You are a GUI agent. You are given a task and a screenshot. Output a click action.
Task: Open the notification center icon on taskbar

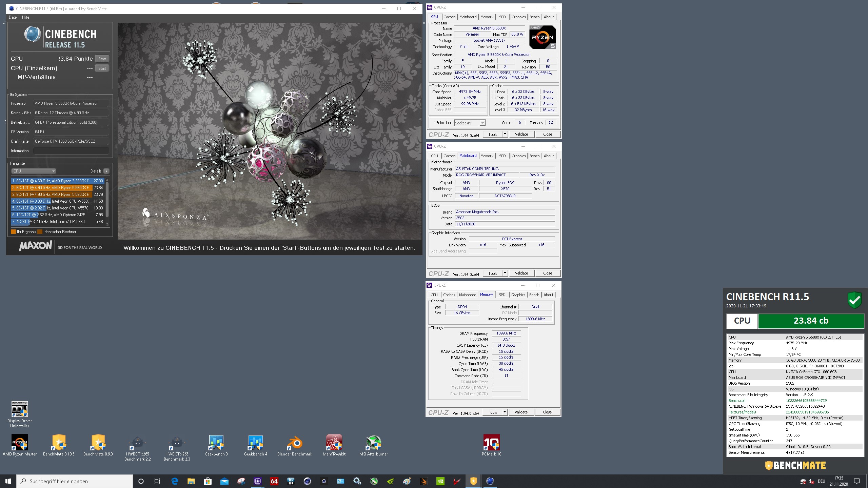coord(857,481)
